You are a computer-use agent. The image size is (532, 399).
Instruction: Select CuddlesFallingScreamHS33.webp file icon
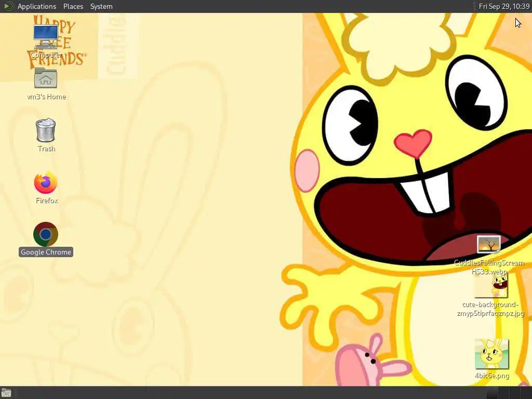click(488, 244)
